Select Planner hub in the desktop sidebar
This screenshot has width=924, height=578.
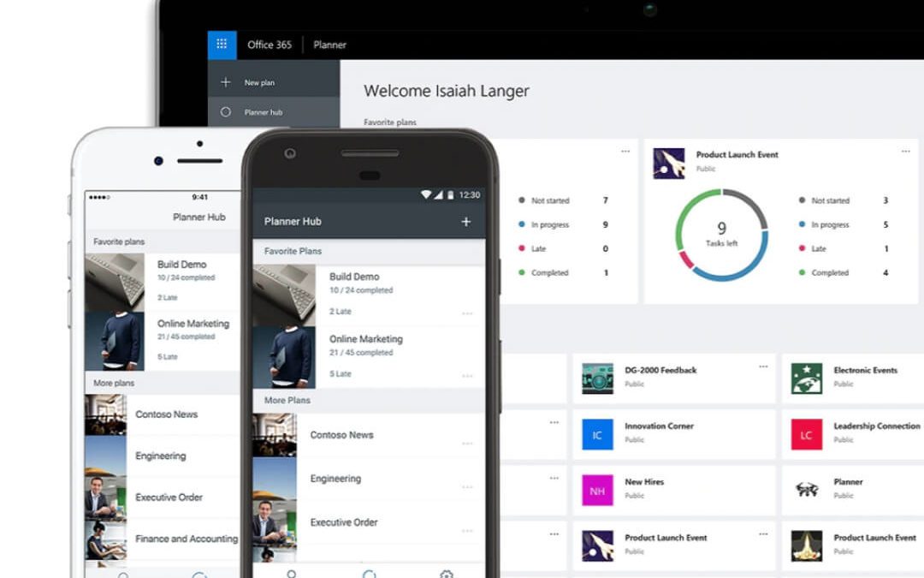coord(274,111)
